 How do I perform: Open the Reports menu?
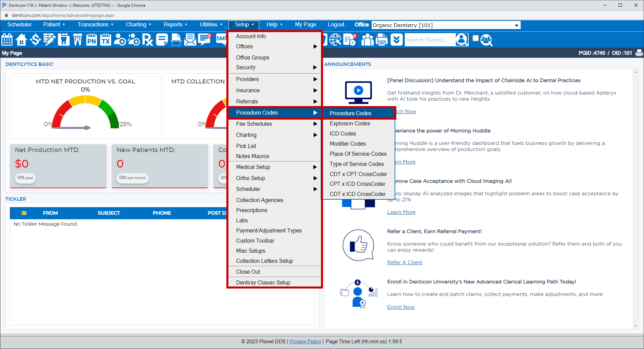[x=174, y=24]
